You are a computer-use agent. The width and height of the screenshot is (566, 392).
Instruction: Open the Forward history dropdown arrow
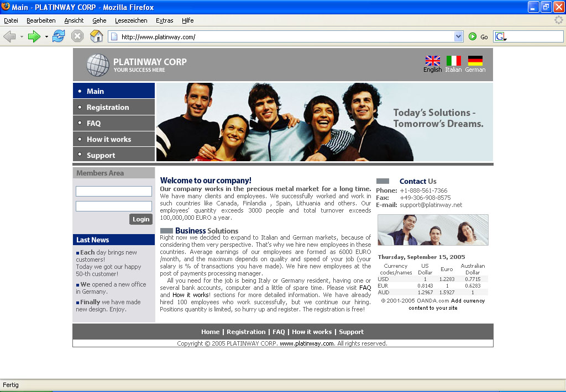click(46, 36)
